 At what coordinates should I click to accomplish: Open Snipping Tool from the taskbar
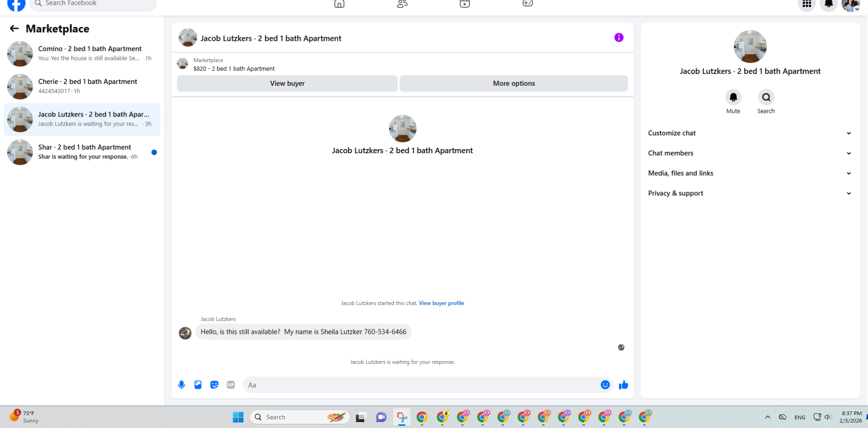(x=402, y=417)
